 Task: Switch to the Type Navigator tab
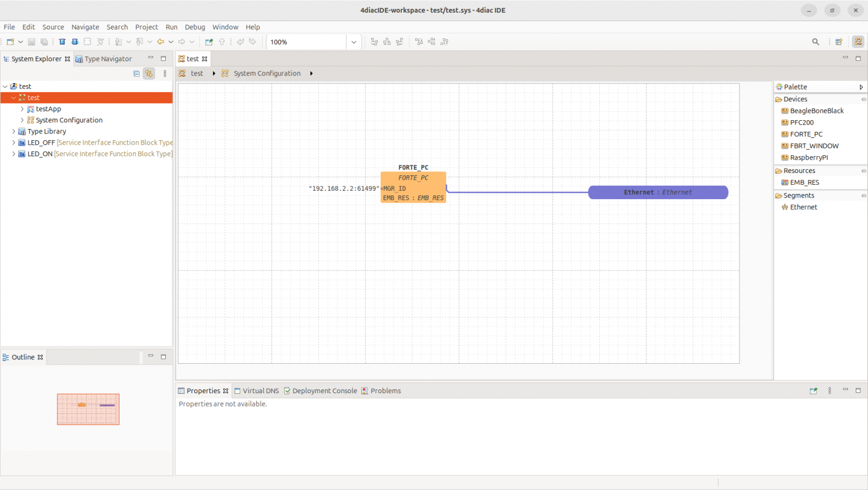tap(104, 59)
